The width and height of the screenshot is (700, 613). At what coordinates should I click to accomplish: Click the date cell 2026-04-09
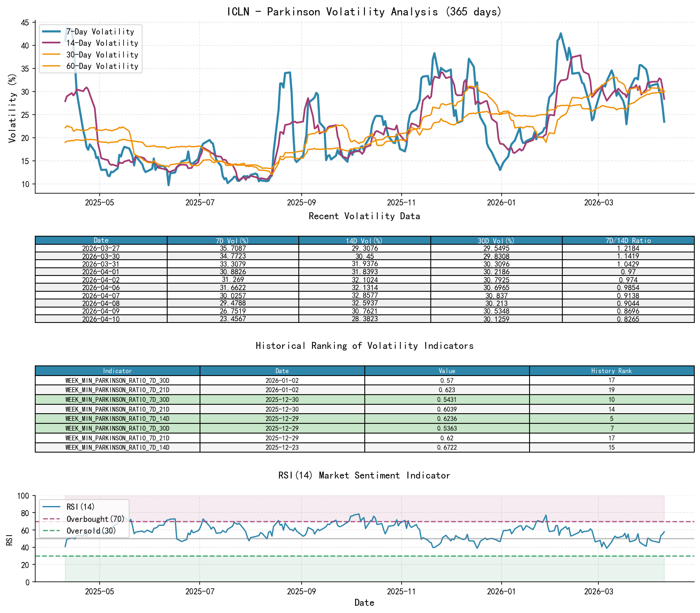[101, 311]
